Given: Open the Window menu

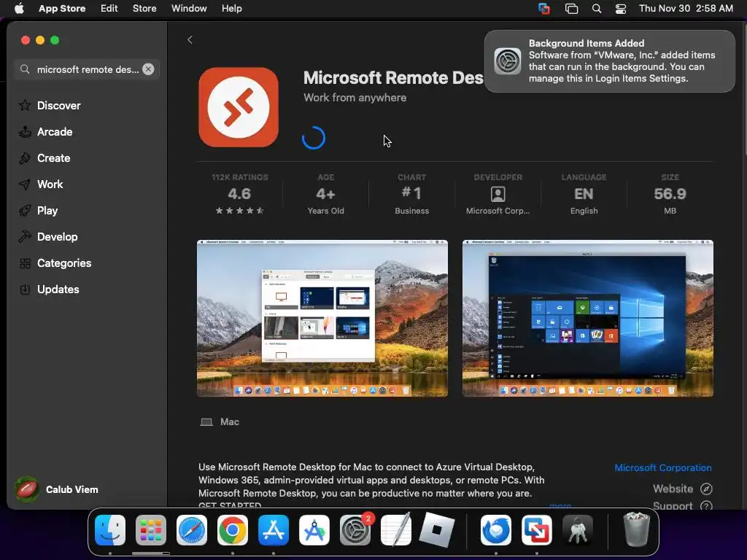Looking at the screenshot, I should click(x=189, y=9).
